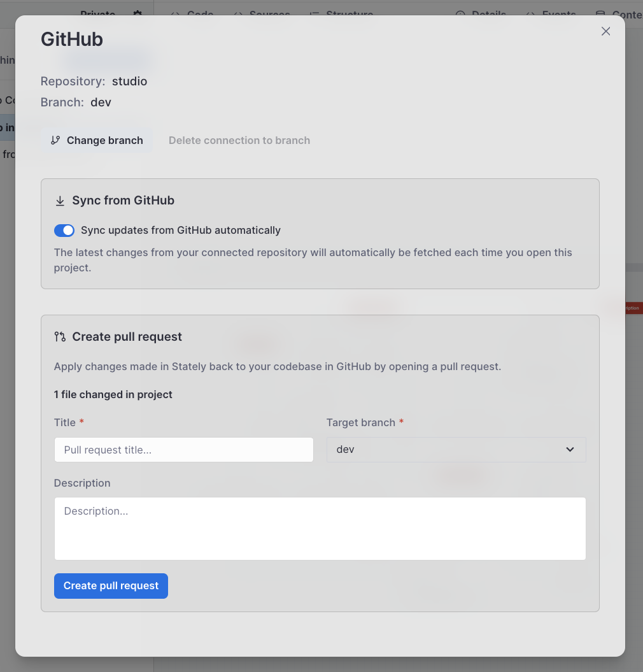Click the brackets icon on the Sources tab
643x672 pixels.
tap(239, 14)
